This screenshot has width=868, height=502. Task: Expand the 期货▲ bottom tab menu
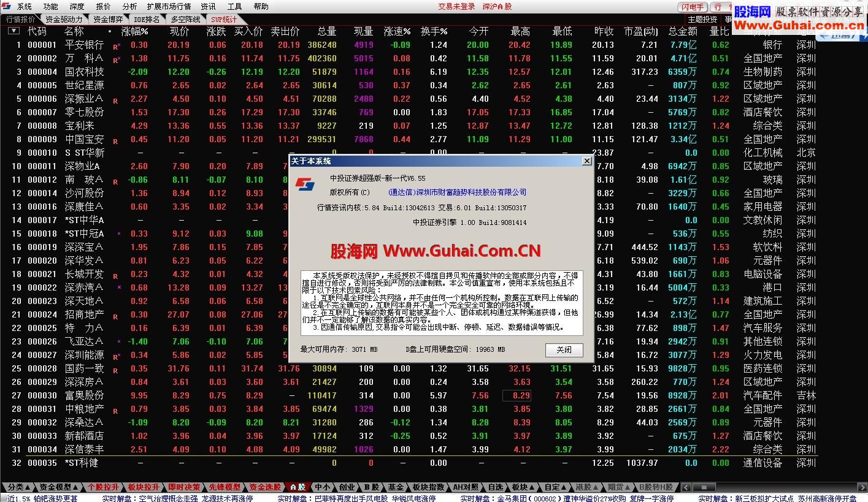620,487
